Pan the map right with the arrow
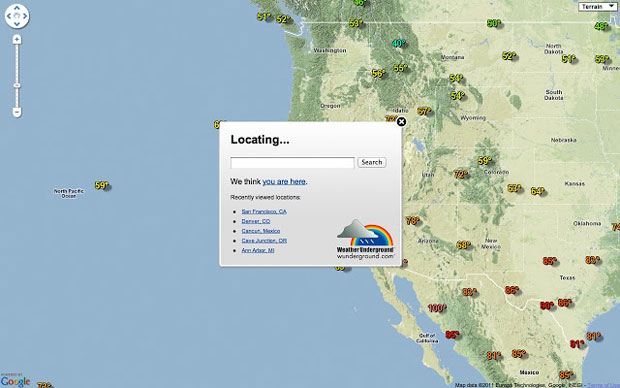Viewport: 620px width, 388px height. tap(25, 16)
